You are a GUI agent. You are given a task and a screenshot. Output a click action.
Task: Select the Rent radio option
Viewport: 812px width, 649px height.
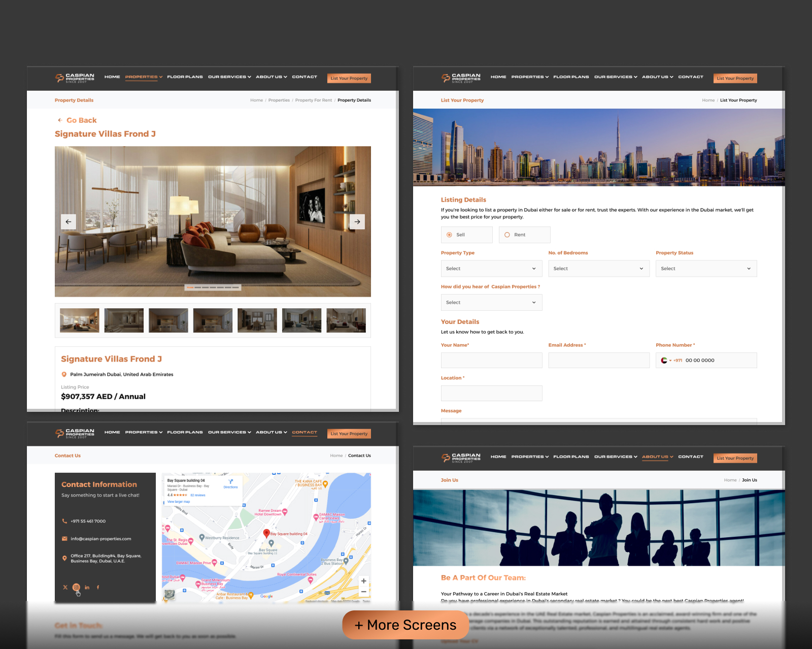507,235
